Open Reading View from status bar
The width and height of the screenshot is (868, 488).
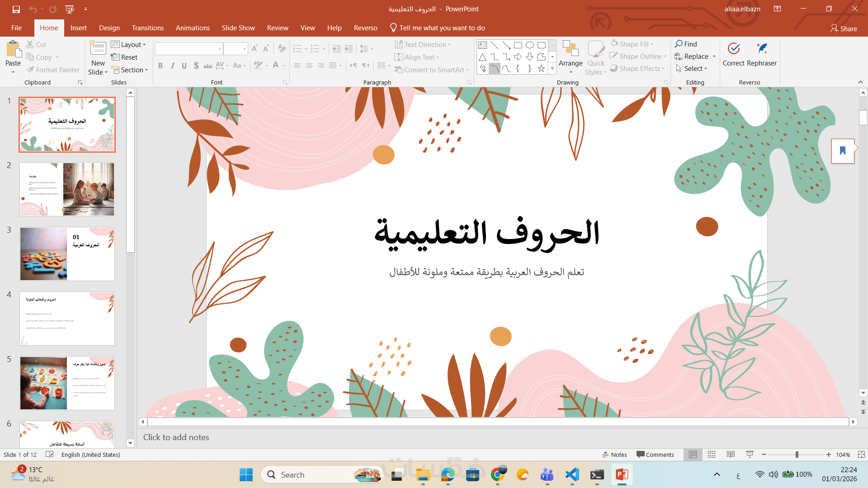pos(731,455)
